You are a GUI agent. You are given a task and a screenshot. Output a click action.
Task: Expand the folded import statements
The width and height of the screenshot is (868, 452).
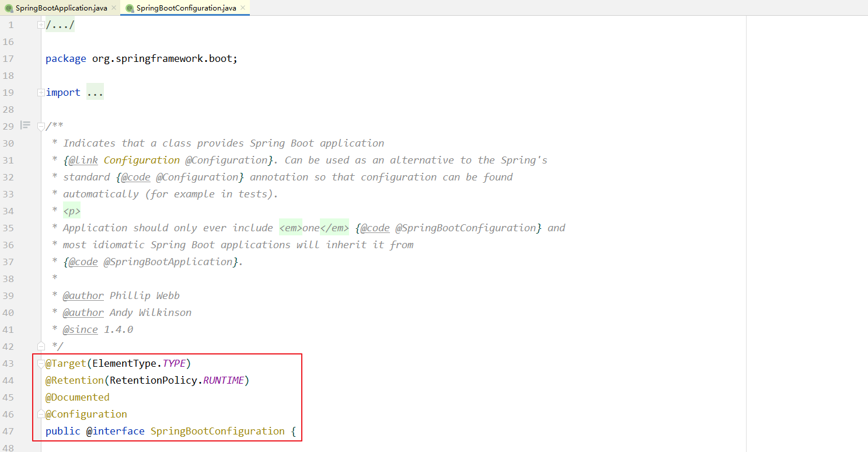click(40, 92)
